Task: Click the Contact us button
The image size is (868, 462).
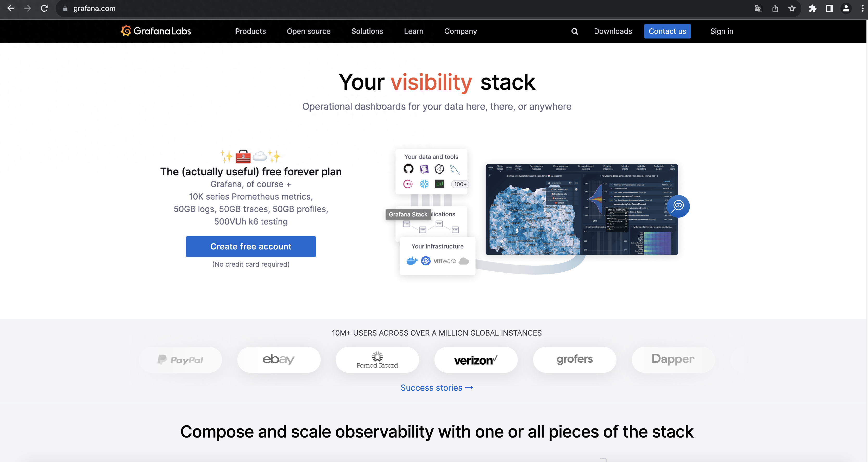Action: [667, 31]
